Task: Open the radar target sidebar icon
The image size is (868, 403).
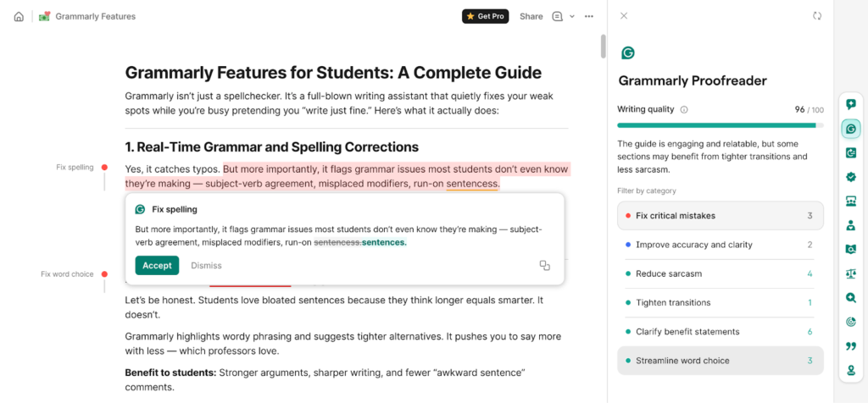Action: click(x=851, y=322)
